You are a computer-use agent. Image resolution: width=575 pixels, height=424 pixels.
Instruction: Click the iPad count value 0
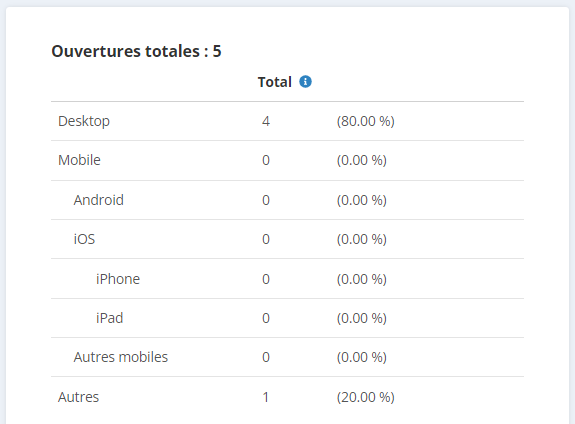tap(266, 318)
